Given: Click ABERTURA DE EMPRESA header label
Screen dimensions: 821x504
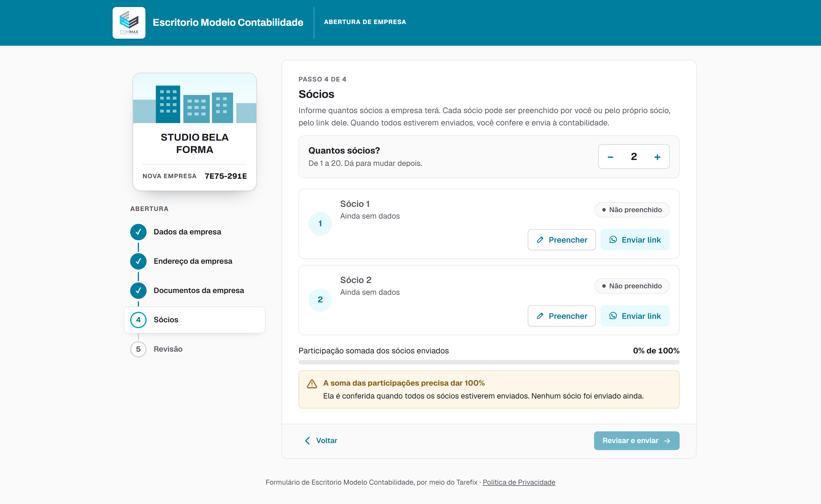Looking at the screenshot, I should 365,22.
